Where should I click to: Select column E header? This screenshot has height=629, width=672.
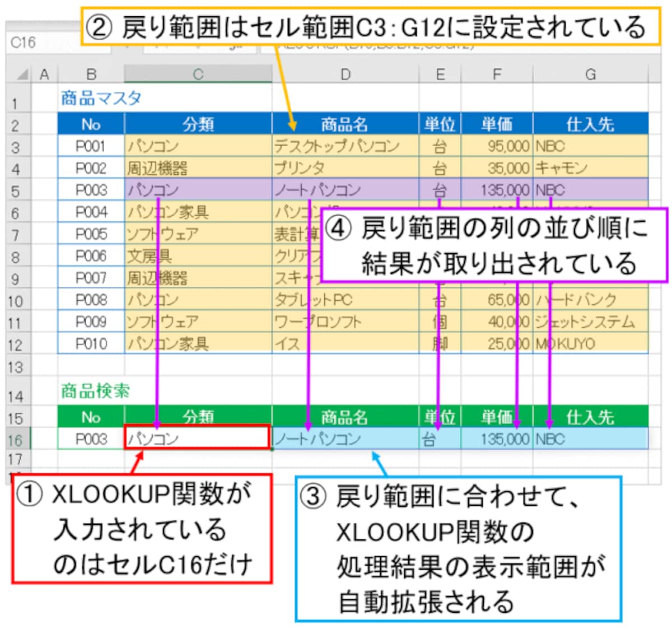pyautogui.click(x=440, y=74)
